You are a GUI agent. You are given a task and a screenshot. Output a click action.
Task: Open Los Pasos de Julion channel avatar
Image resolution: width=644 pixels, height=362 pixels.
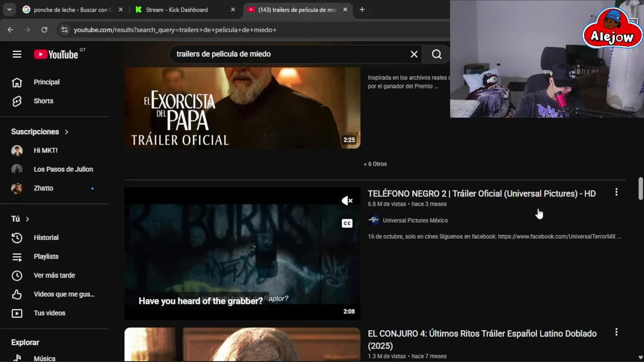pos(17,169)
